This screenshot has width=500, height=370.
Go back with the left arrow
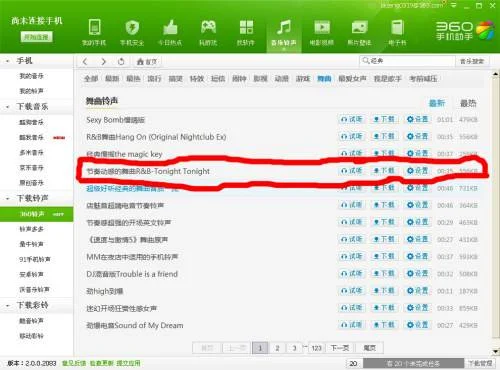pyautogui.click(x=85, y=62)
